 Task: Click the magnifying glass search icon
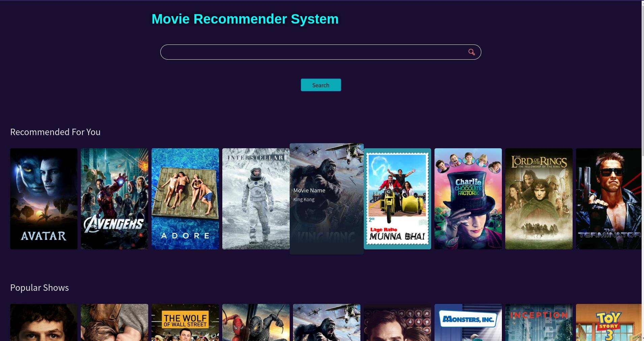(472, 52)
